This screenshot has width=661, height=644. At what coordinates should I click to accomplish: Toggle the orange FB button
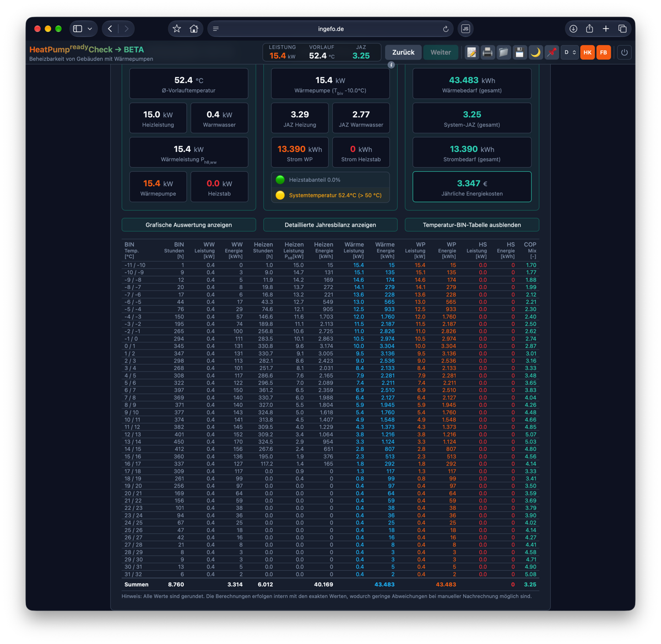[604, 52]
